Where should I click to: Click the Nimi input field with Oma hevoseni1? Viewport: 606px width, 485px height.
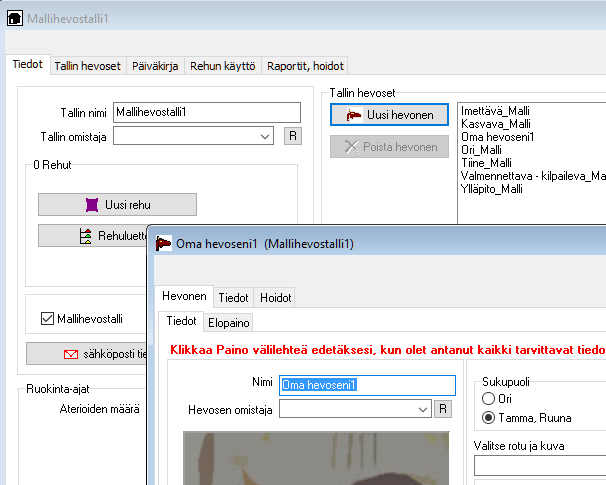tap(367, 385)
